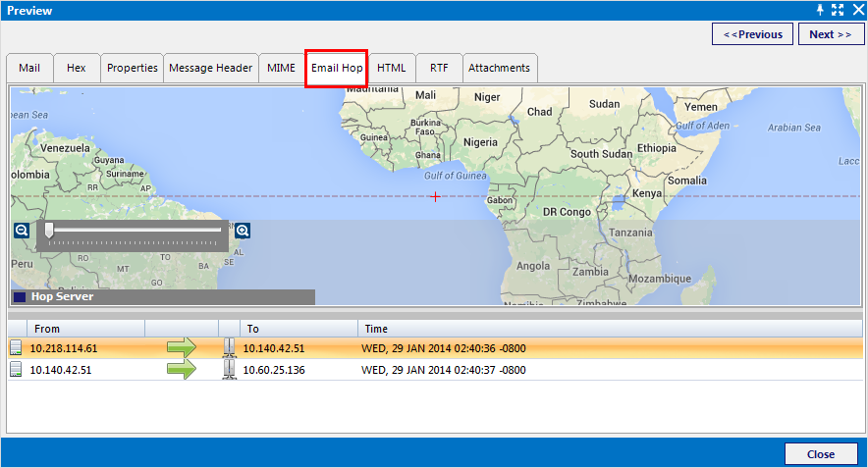
Task: Click Ethiopia label on the map
Action: 657,148
